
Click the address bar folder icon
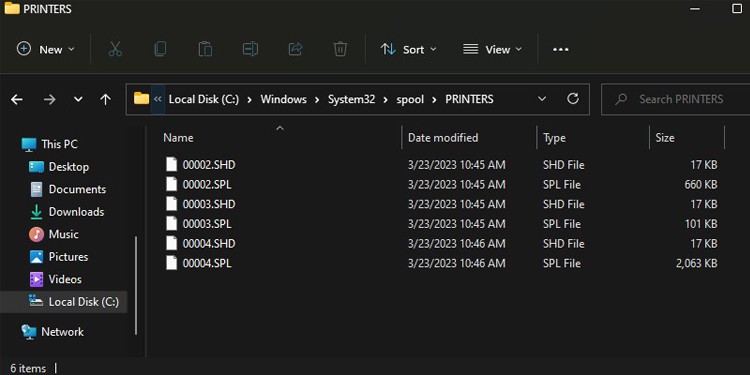click(x=141, y=99)
